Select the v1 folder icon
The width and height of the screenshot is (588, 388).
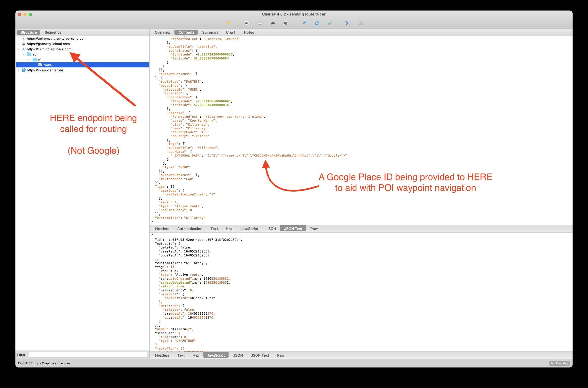click(35, 60)
